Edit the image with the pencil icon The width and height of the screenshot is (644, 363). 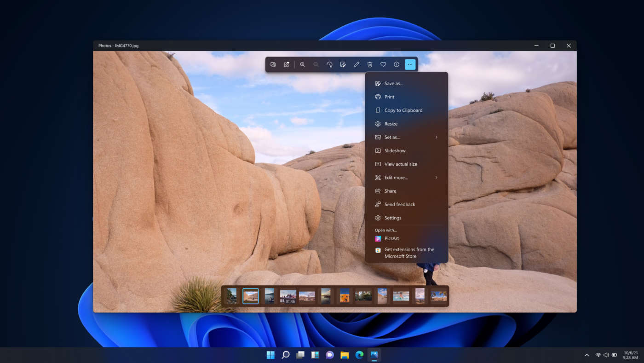[x=356, y=64]
